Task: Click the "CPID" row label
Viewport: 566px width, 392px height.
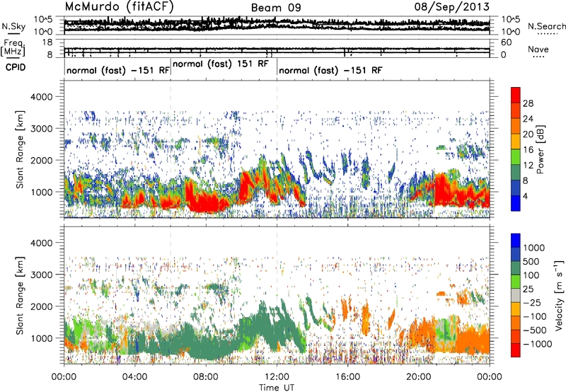Action: (16, 67)
